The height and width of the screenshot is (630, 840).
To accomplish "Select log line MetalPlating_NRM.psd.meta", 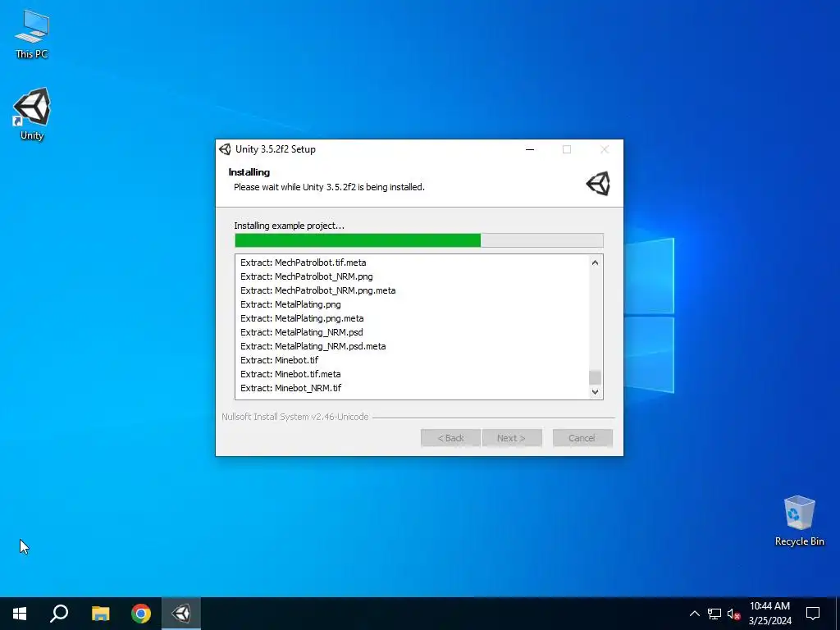I will tap(313, 346).
